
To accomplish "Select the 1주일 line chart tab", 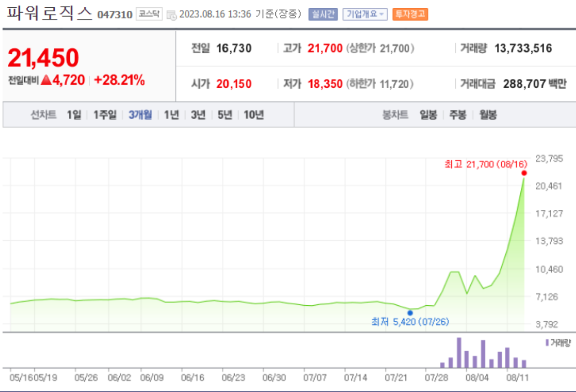I will click(x=105, y=115).
